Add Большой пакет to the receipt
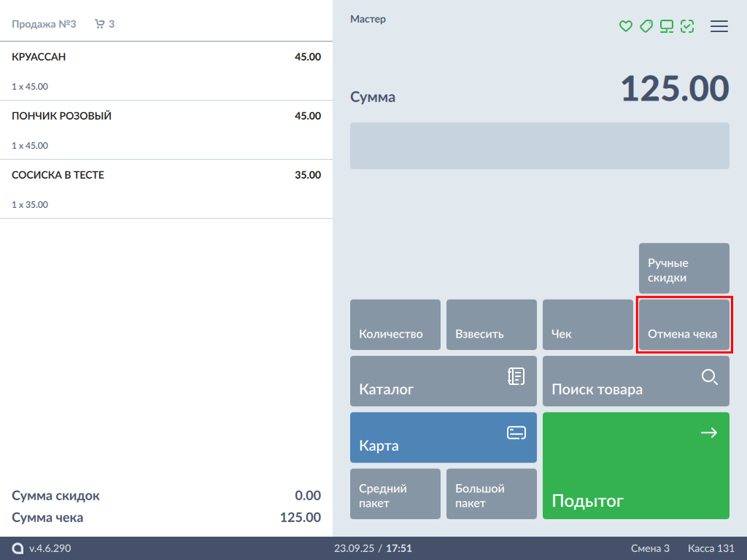The width and height of the screenshot is (747, 560). point(491,494)
